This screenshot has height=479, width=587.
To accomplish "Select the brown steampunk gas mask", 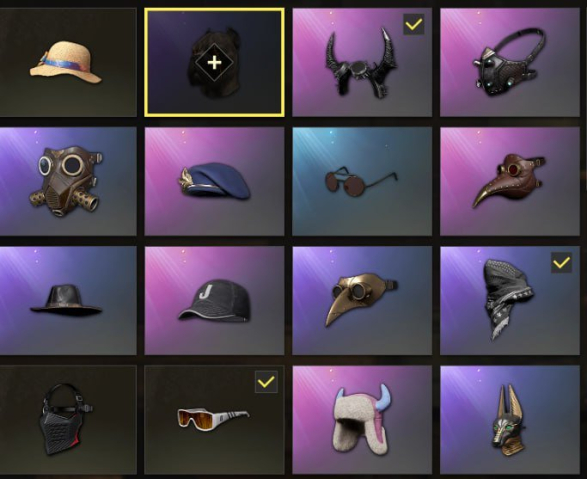I will click(x=66, y=181).
